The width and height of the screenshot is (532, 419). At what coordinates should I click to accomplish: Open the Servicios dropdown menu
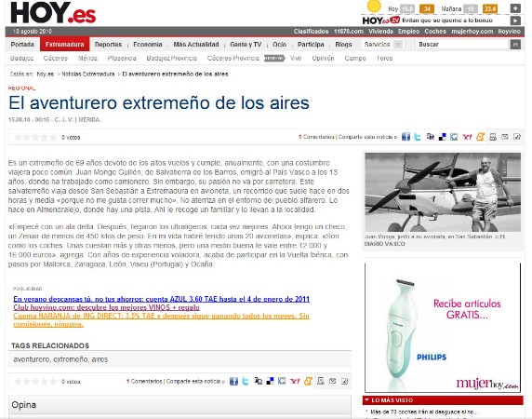coord(383,45)
